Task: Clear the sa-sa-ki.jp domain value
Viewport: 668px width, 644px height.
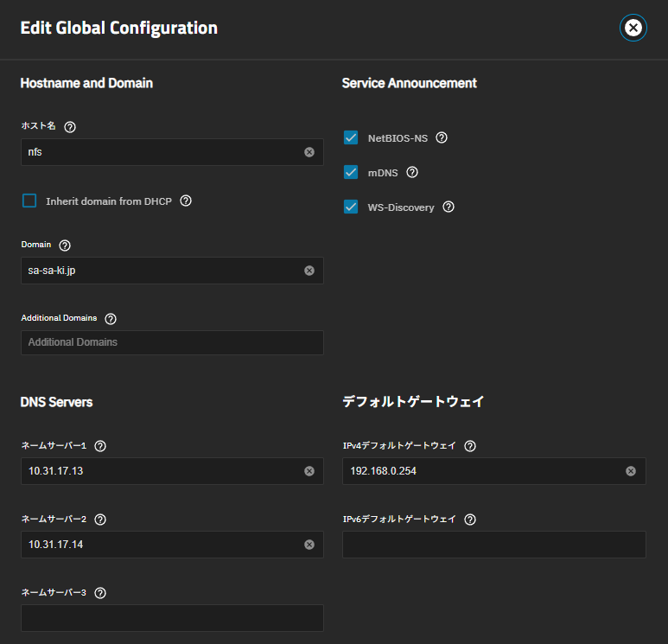Action: [309, 271]
